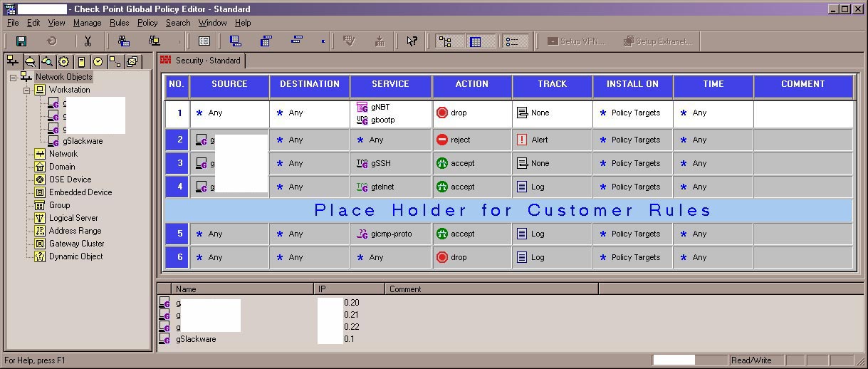Image resolution: width=868 pixels, height=369 pixels.
Task: Collapse the Workstation tree branch
Action: point(27,90)
